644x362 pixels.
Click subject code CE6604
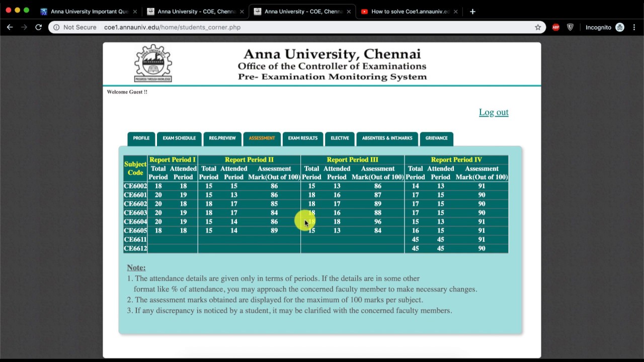click(x=135, y=222)
